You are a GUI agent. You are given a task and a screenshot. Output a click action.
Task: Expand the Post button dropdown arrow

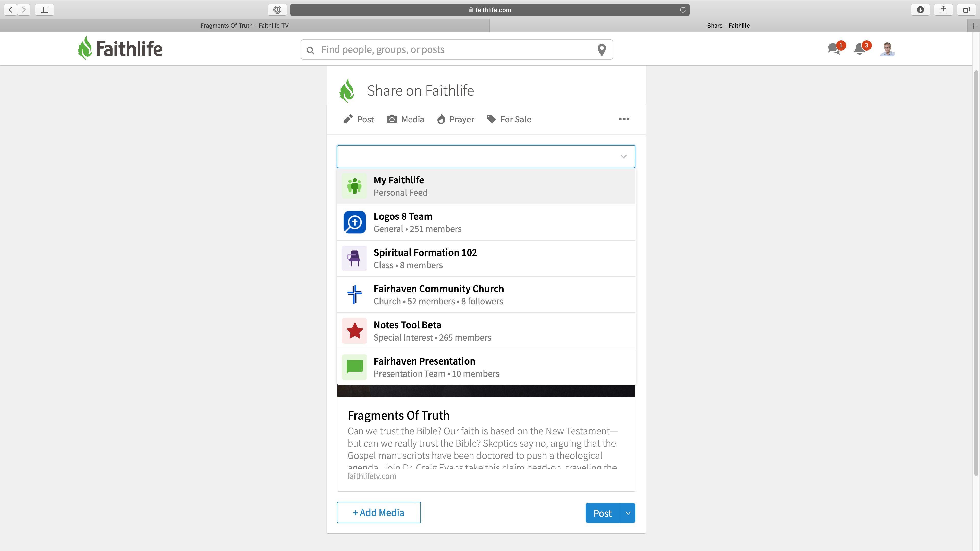click(x=628, y=513)
